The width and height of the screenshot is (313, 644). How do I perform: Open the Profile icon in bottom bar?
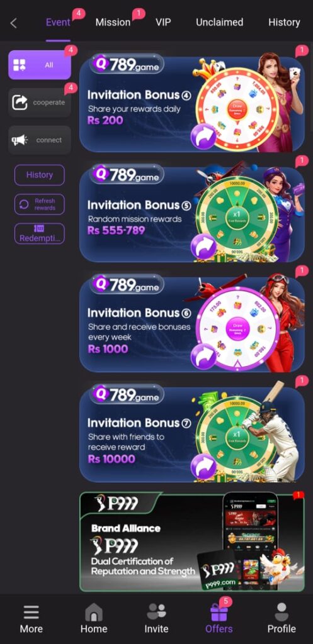tap(282, 612)
